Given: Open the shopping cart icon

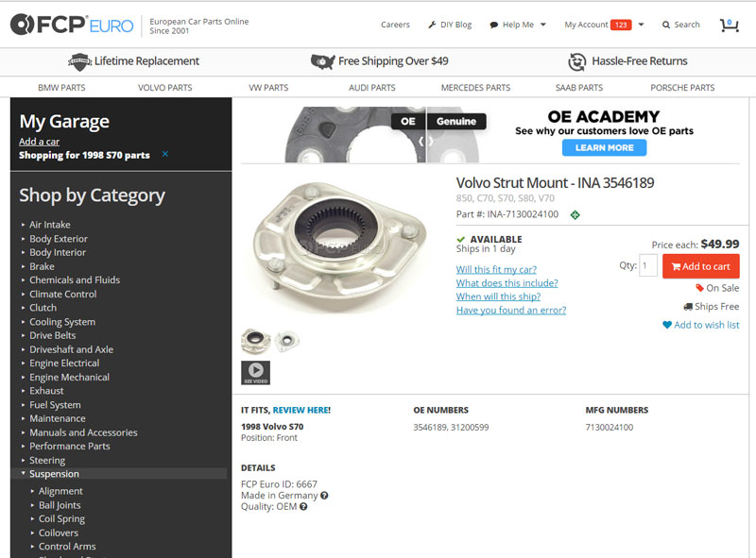Looking at the screenshot, I should click(729, 25).
